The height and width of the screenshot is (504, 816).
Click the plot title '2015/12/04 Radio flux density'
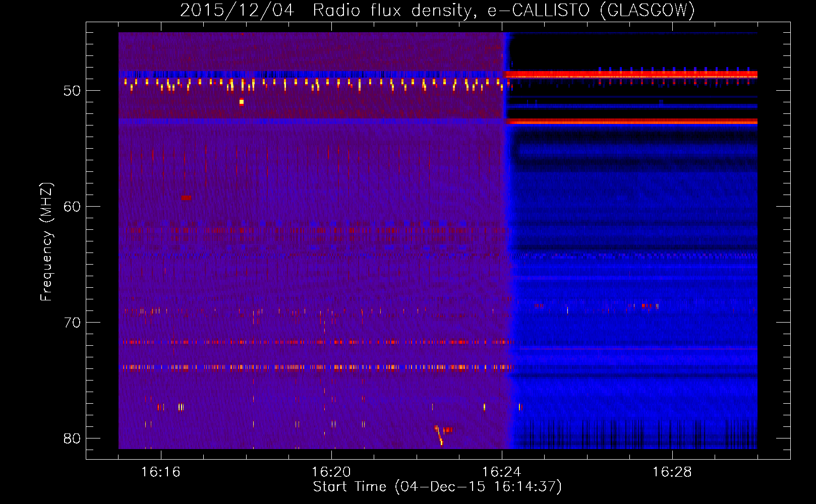pyautogui.click(x=327, y=11)
